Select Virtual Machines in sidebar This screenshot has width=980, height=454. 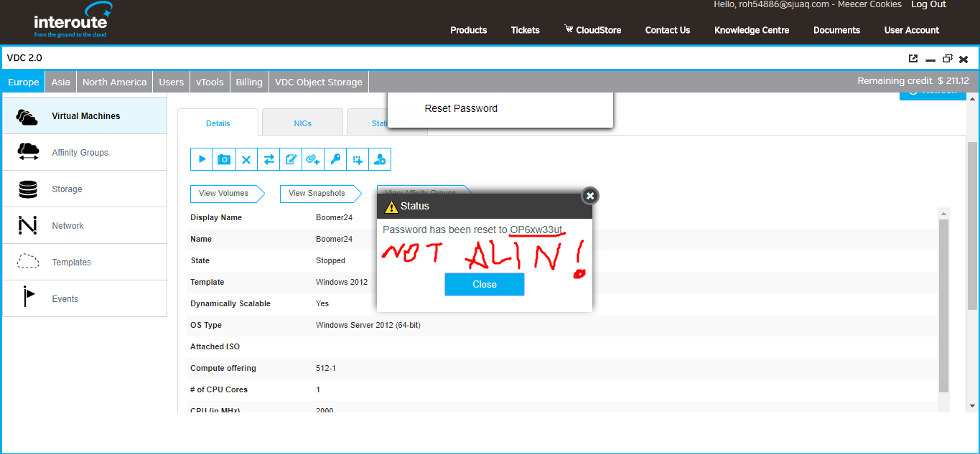pyautogui.click(x=85, y=116)
